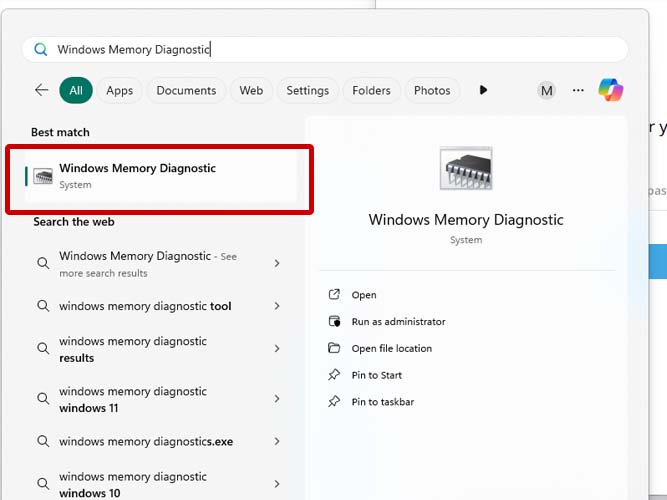Choose the Folders filter tab
The width and height of the screenshot is (667, 500).
(371, 90)
